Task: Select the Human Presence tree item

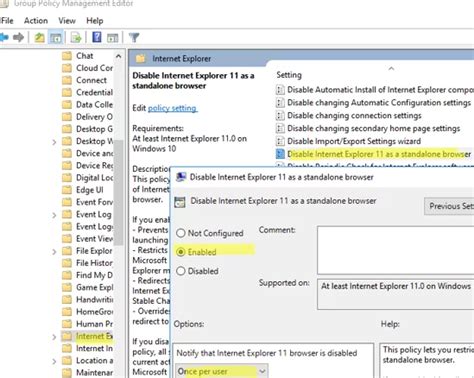Action: tap(94, 324)
